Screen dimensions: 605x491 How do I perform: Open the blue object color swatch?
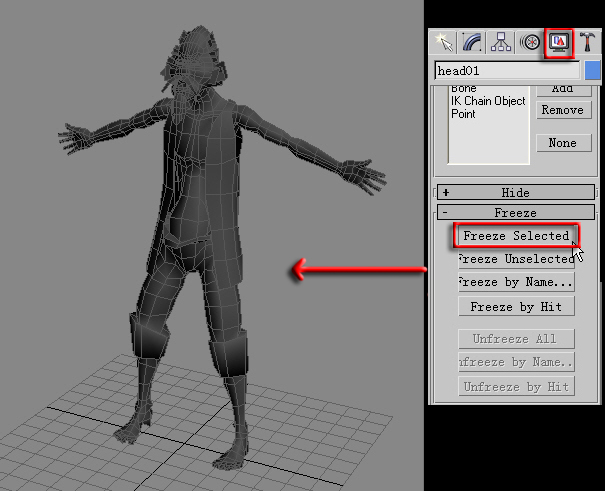[593, 72]
